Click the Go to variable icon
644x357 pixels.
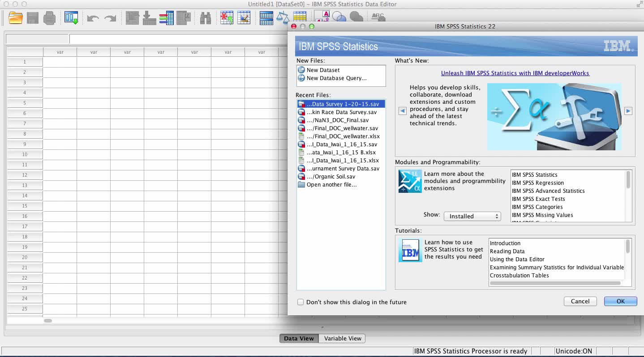149,18
